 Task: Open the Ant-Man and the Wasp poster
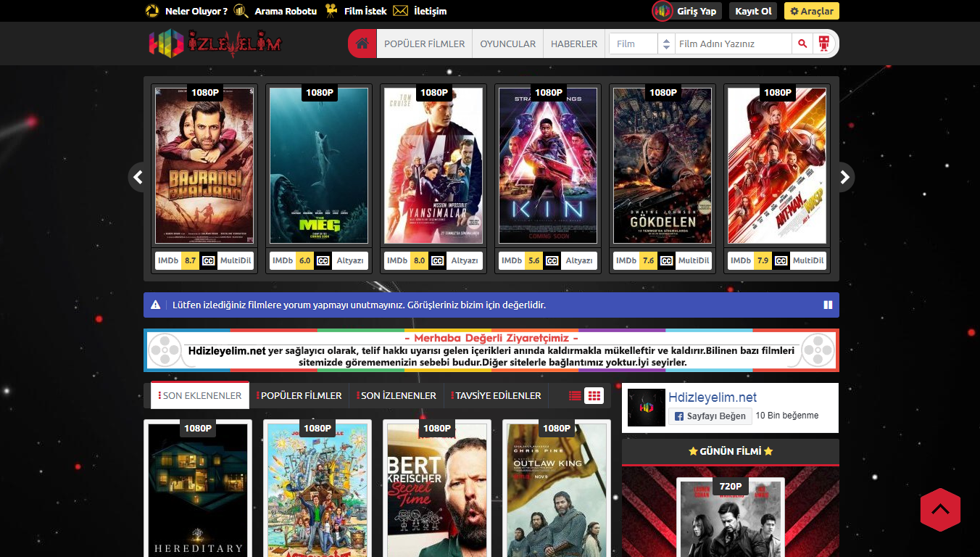pyautogui.click(x=777, y=166)
